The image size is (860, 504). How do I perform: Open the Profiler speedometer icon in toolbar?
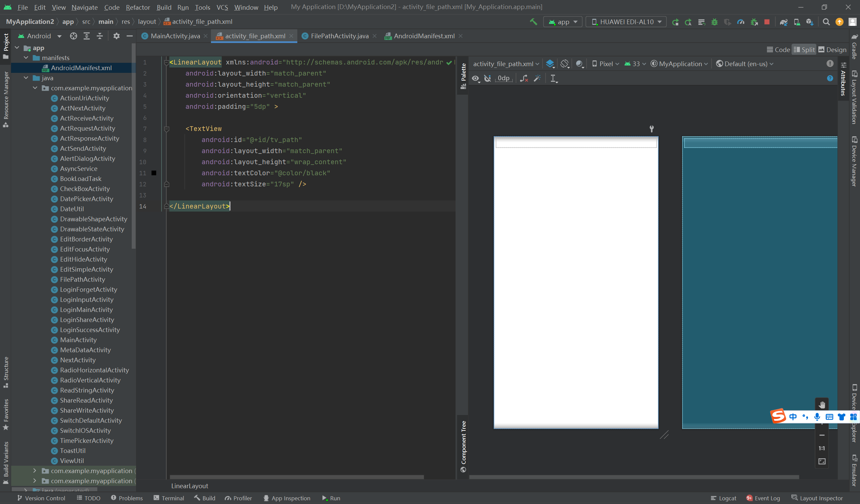[x=740, y=22]
